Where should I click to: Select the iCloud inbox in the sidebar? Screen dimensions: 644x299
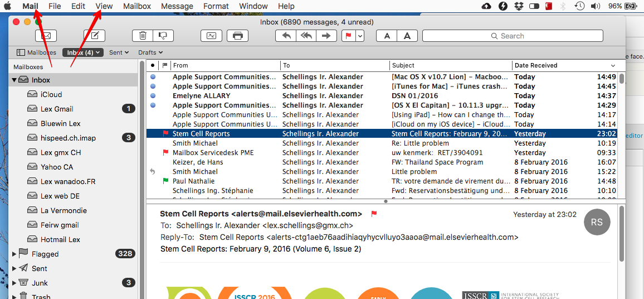point(73,94)
